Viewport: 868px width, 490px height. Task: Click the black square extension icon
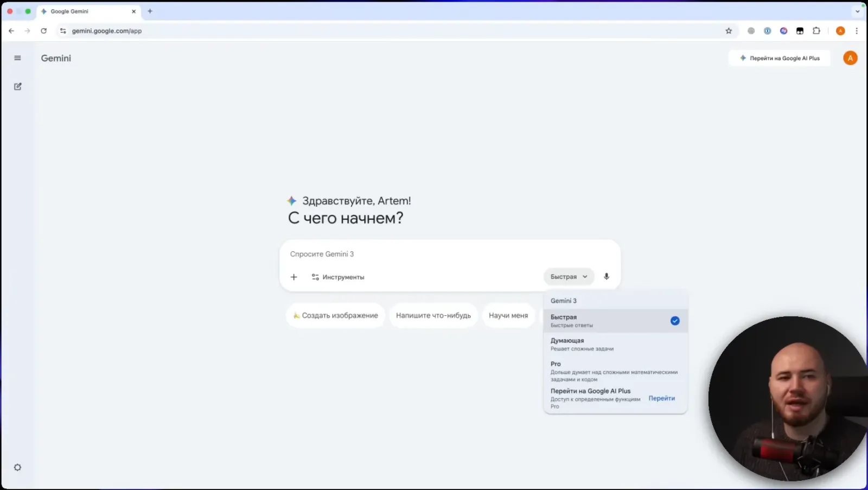pos(800,31)
